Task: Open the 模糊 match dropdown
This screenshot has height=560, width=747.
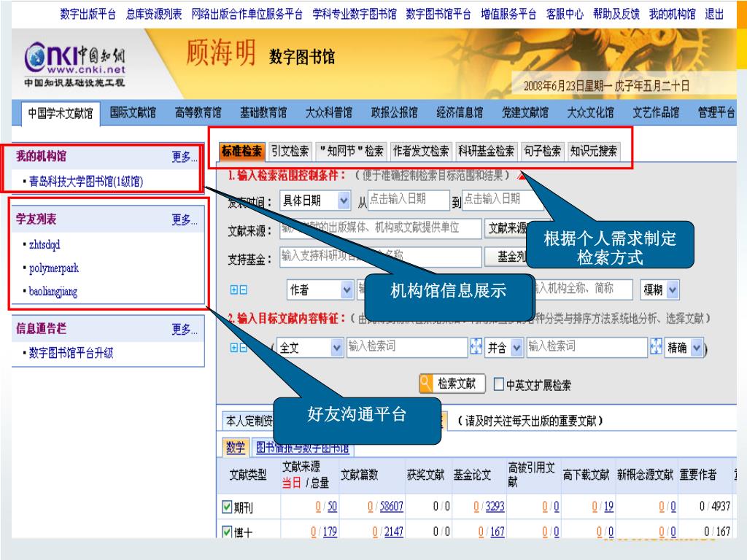Action: pyautogui.click(x=672, y=289)
